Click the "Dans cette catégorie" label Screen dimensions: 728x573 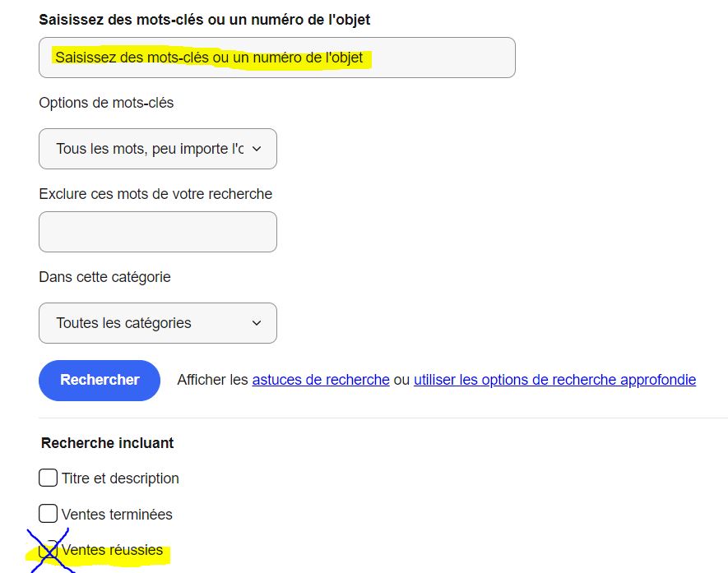[104, 277]
